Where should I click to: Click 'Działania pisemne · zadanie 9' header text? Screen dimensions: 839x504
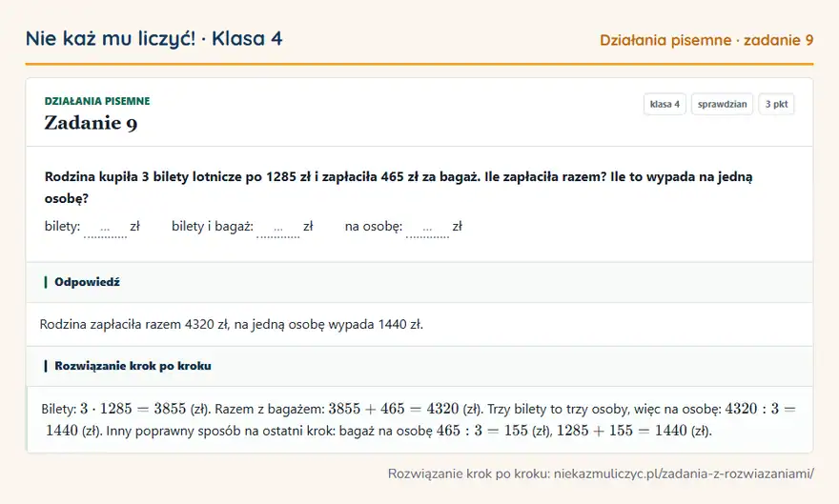[x=706, y=40]
